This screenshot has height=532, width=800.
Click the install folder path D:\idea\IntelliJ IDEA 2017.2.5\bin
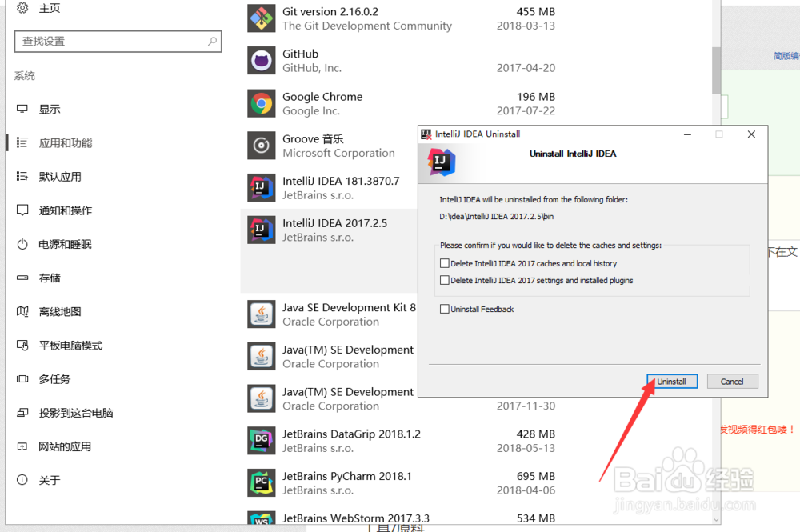point(497,216)
